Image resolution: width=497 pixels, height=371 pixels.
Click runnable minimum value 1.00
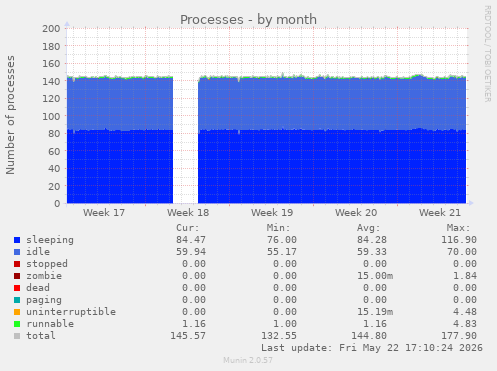pos(285,324)
